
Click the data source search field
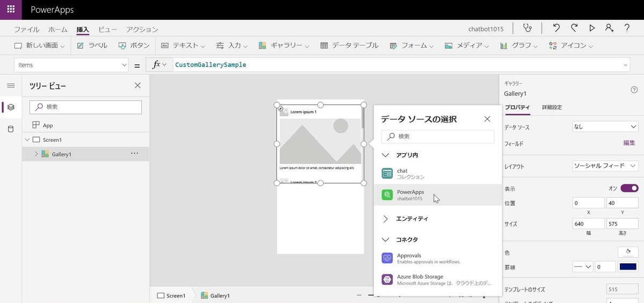click(x=437, y=136)
